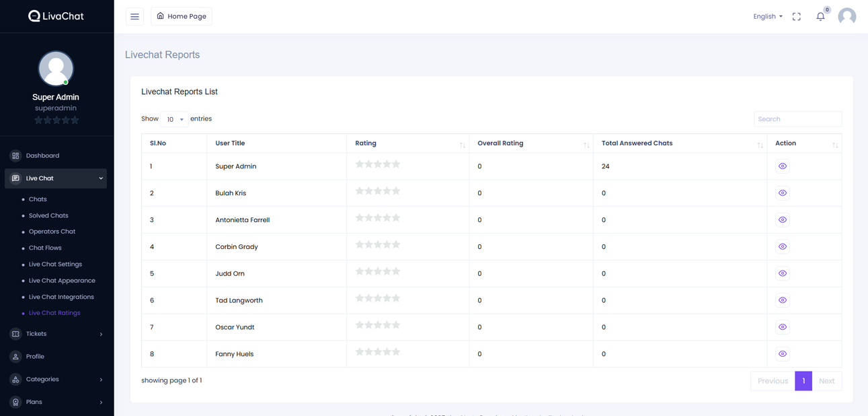
Task: Open Solved Chats in sidebar
Action: coord(48,215)
